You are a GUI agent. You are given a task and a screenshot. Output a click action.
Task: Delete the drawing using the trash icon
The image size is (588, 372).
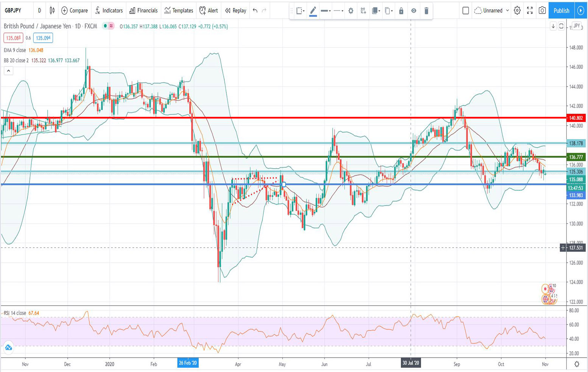pos(426,11)
